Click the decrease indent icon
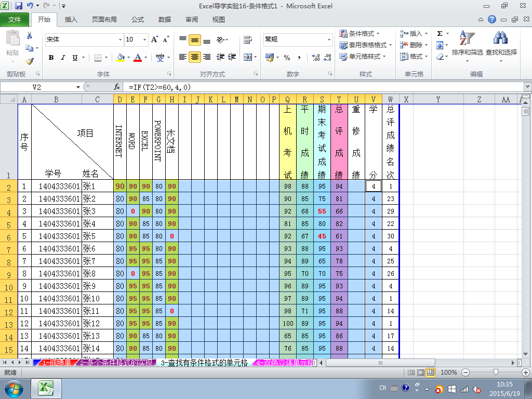Screen dimensions: 532x399 [220, 57]
